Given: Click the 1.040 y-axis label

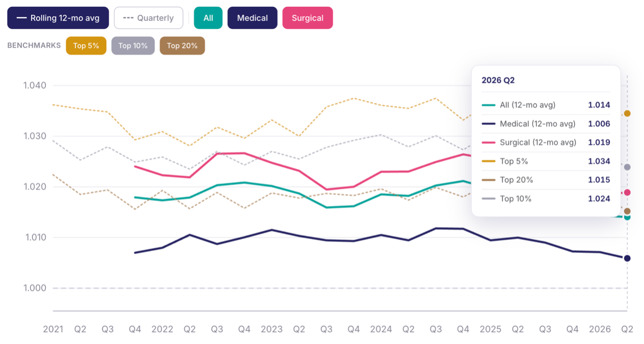Looking at the screenshot, I should click(x=35, y=86).
